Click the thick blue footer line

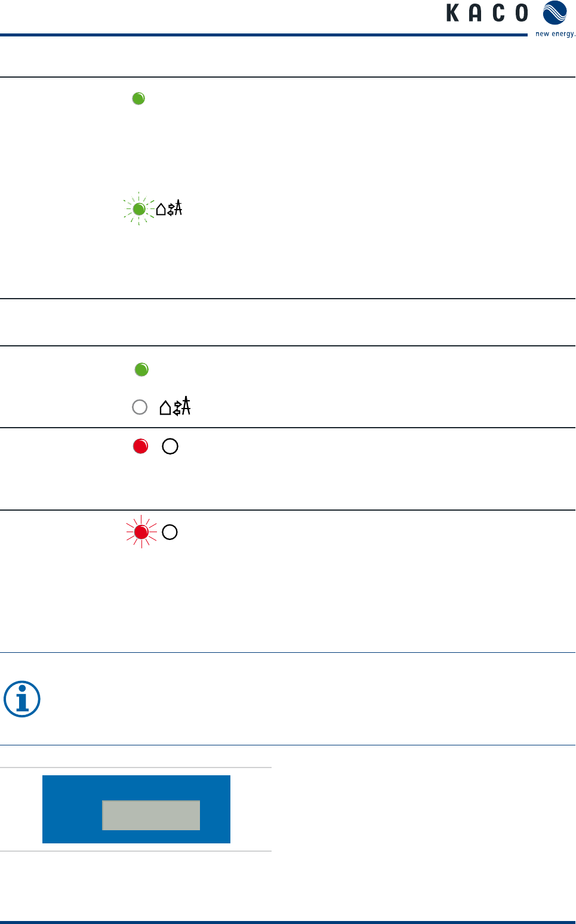(288, 922)
